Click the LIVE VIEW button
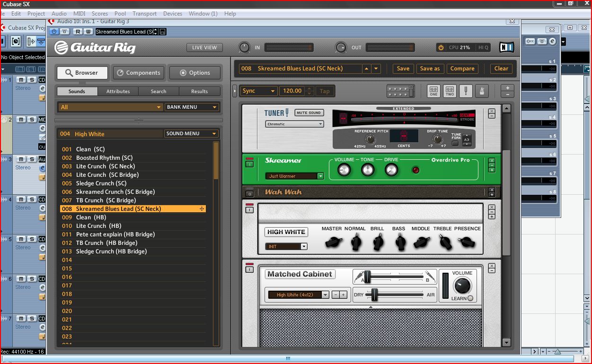 tap(204, 47)
